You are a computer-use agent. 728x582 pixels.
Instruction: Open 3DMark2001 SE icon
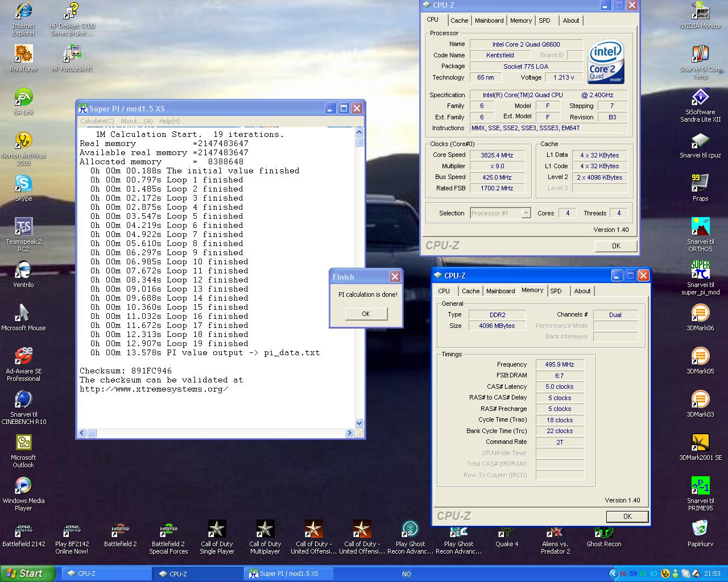pyautogui.click(x=700, y=447)
